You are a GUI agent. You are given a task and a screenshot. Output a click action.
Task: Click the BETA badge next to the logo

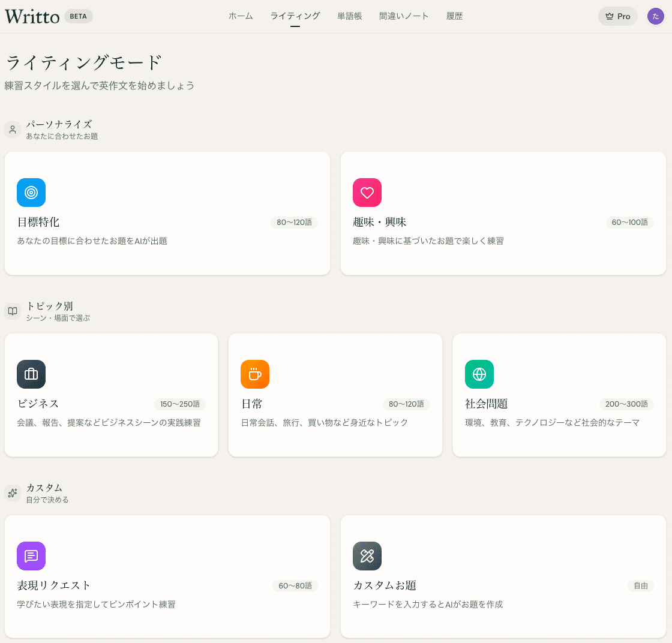(x=78, y=16)
